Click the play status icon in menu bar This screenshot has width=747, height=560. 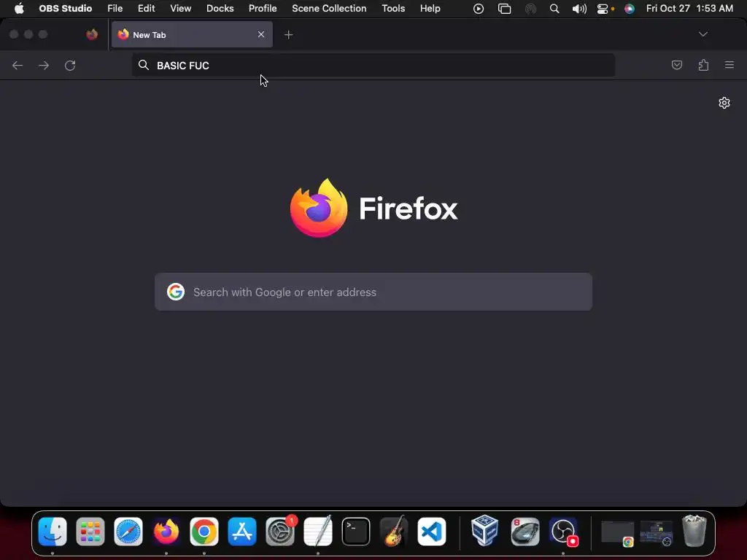[479, 9]
